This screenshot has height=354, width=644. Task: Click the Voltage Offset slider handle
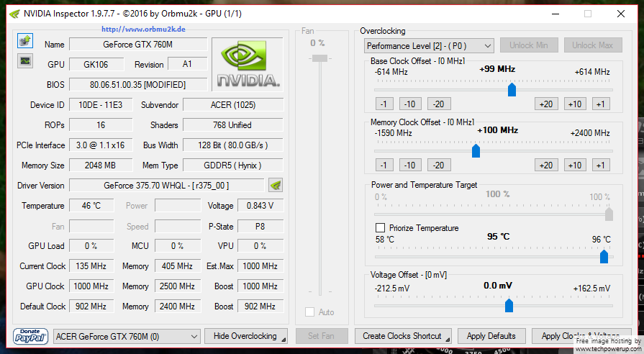coord(509,305)
